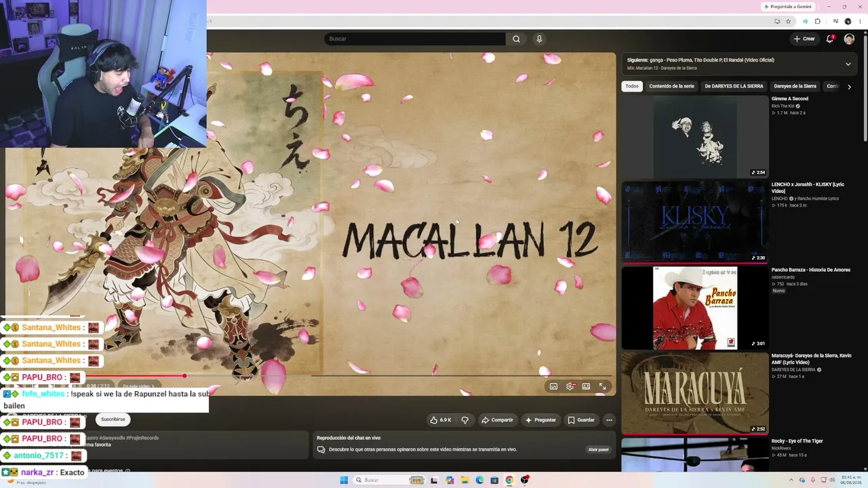Image resolution: width=868 pixels, height=488 pixels.
Task: Click the Suscribirse button
Action: 113,420
